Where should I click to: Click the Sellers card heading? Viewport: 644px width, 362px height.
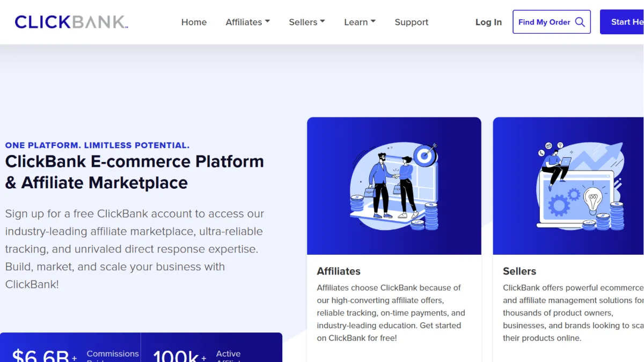519,271
